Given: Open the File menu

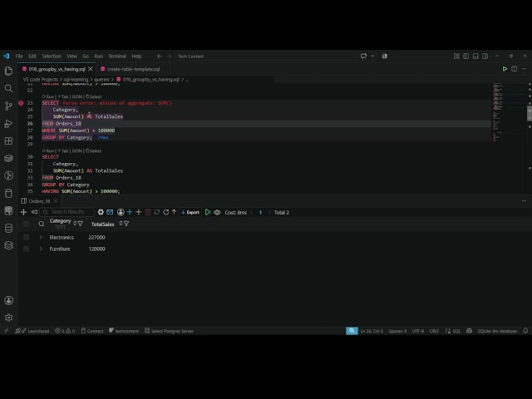Looking at the screenshot, I should pos(19,56).
